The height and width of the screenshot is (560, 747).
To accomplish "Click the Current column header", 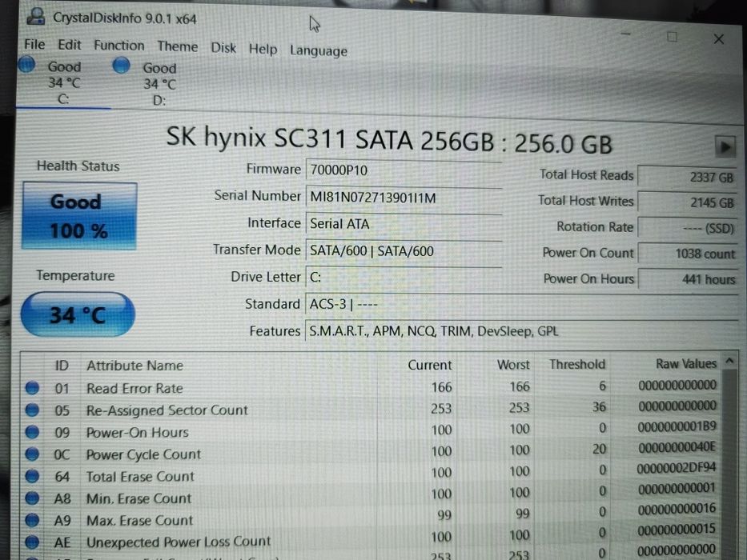I will pyautogui.click(x=429, y=365).
